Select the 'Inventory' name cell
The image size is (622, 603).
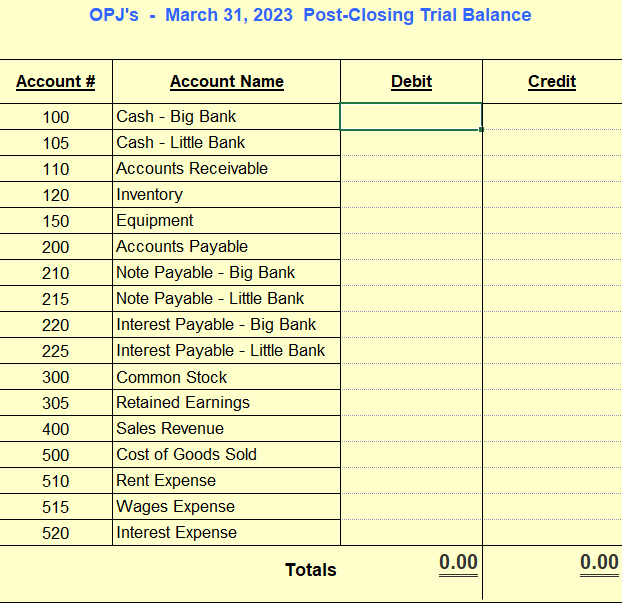tap(226, 195)
